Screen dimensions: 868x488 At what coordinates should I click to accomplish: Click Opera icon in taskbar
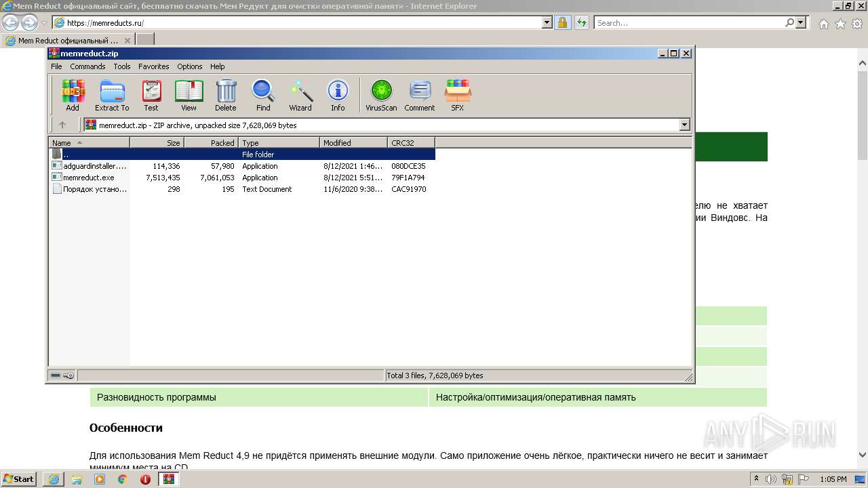[145, 479]
